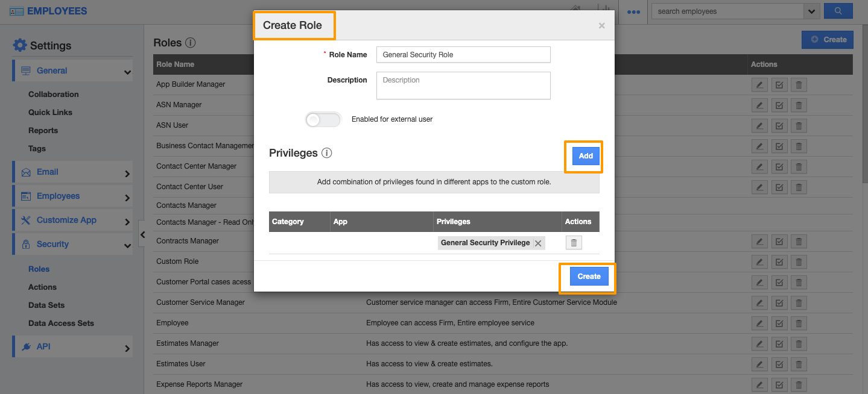Click the checkbox icon for Employee role
Screen dimensions: 868x394
(779, 323)
